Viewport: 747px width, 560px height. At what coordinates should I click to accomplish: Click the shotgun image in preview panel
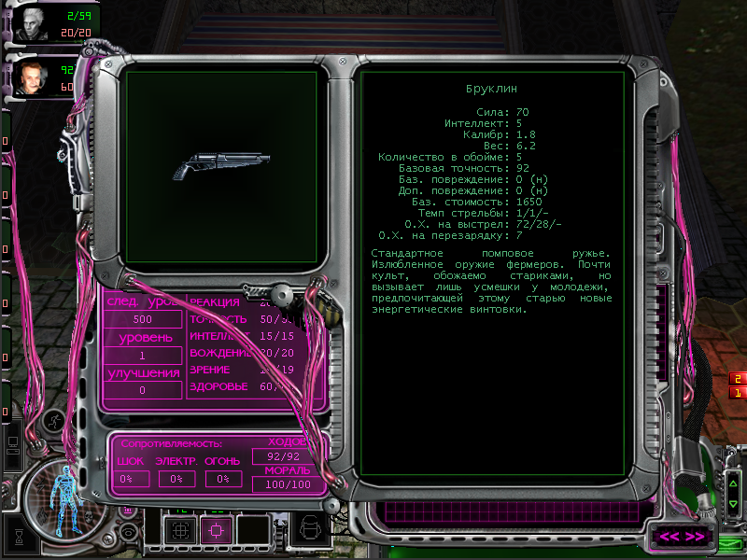(x=221, y=165)
